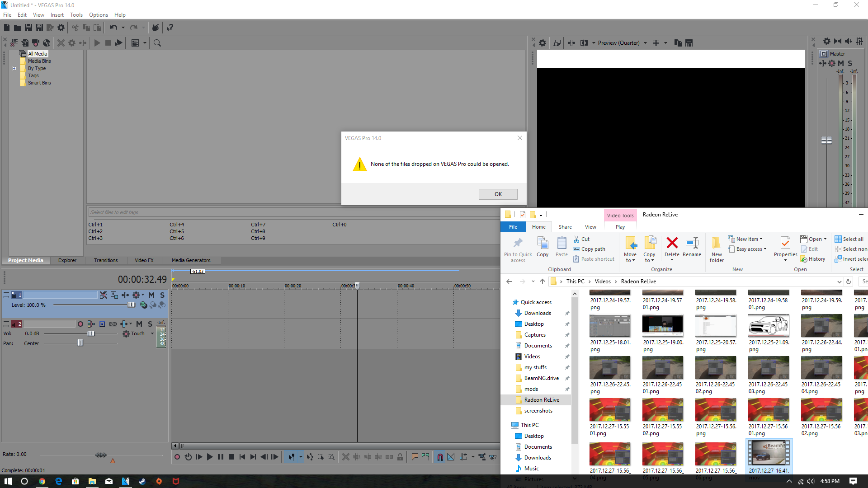Image resolution: width=868 pixels, height=488 pixels.
Task: Open Easy access dropdown in Explorer ribbon
Action: click(747, 249)
